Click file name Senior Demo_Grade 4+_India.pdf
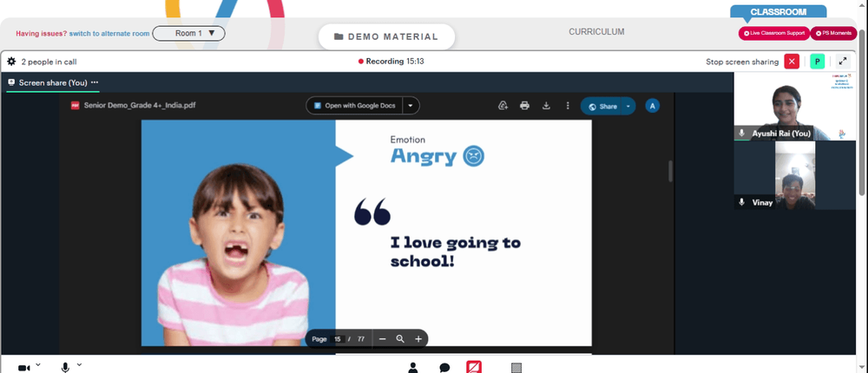 point(140,105)
